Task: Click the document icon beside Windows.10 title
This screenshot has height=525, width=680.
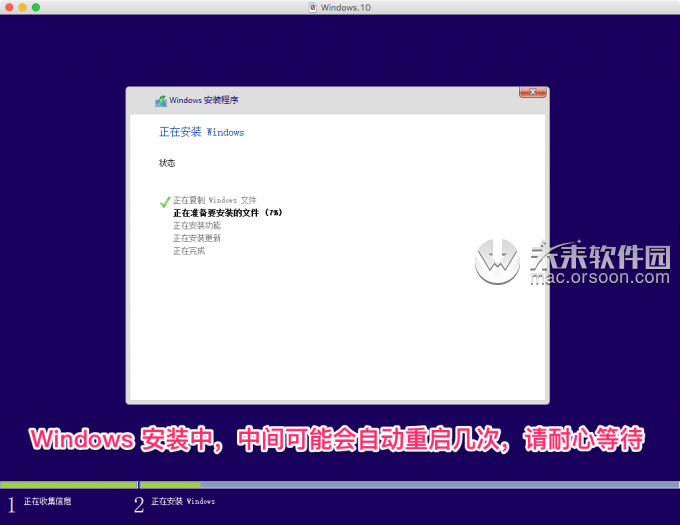Action: [312, 7]
